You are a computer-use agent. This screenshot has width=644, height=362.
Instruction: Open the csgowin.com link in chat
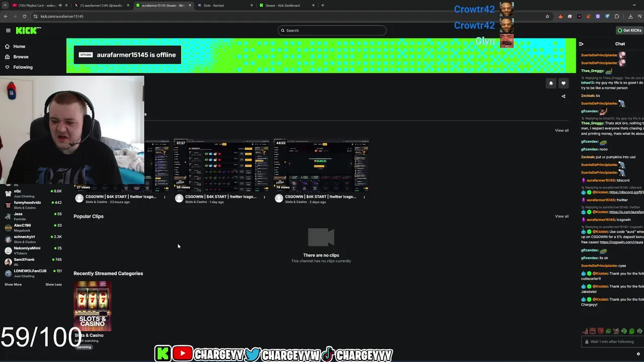tap(621, 242)
